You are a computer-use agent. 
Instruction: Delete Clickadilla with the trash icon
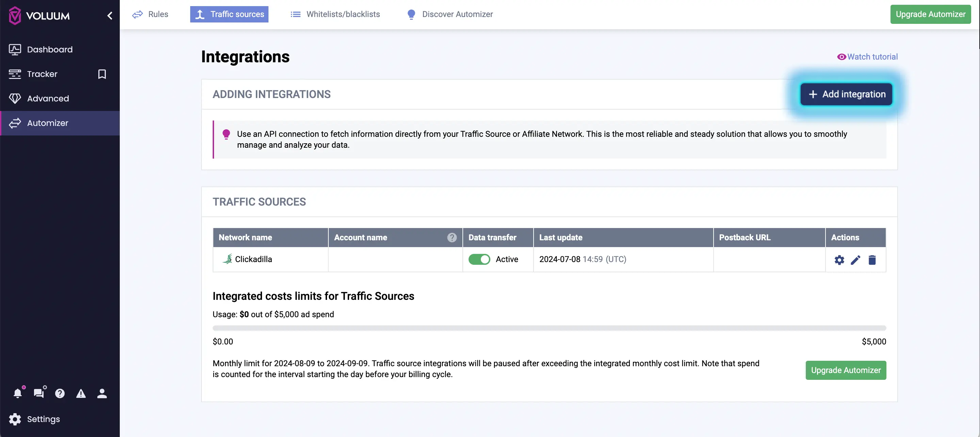tap(872, 260)
